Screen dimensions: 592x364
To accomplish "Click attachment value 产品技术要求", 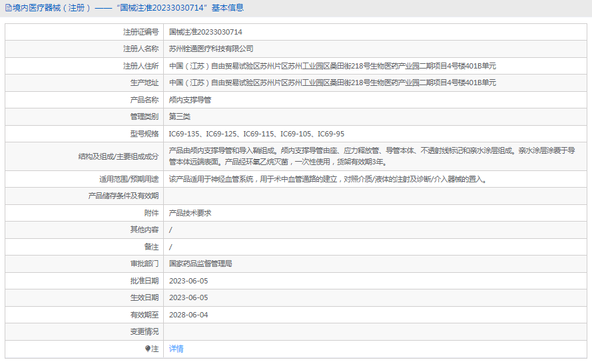I will point(190,213).
